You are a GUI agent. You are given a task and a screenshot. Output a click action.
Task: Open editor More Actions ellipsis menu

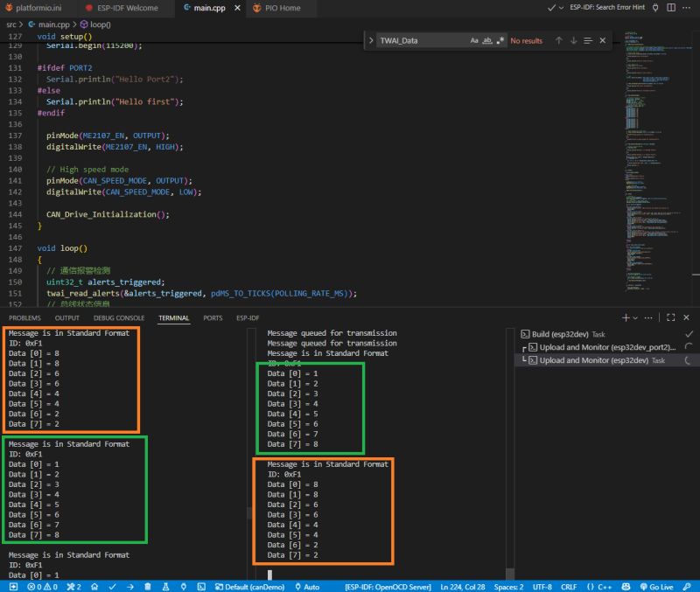tap(686, 8)
